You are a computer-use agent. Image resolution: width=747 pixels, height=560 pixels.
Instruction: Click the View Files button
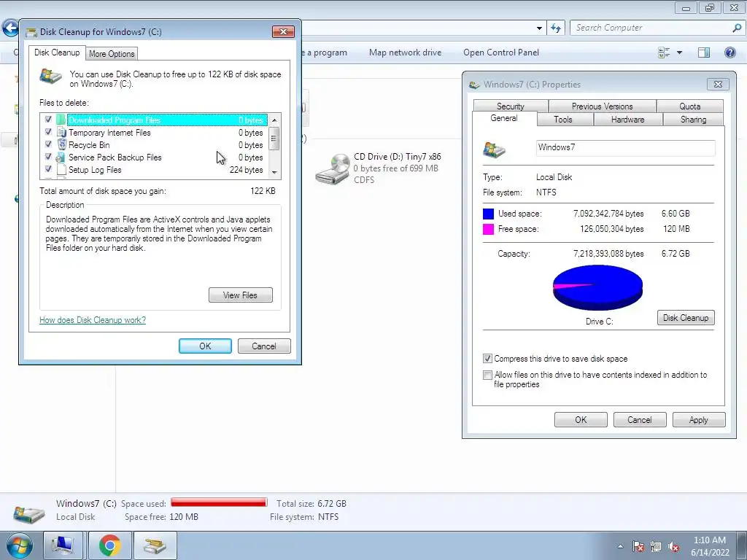241,295
